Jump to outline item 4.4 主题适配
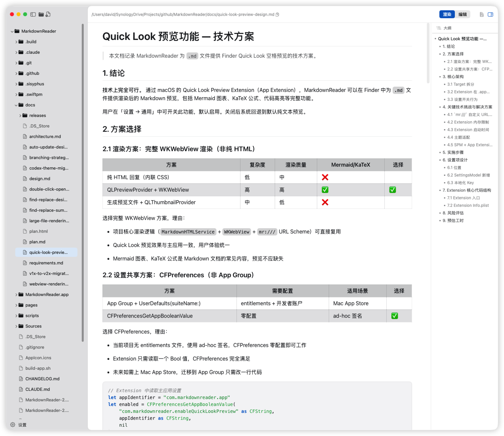 click(x=459, y=137)
